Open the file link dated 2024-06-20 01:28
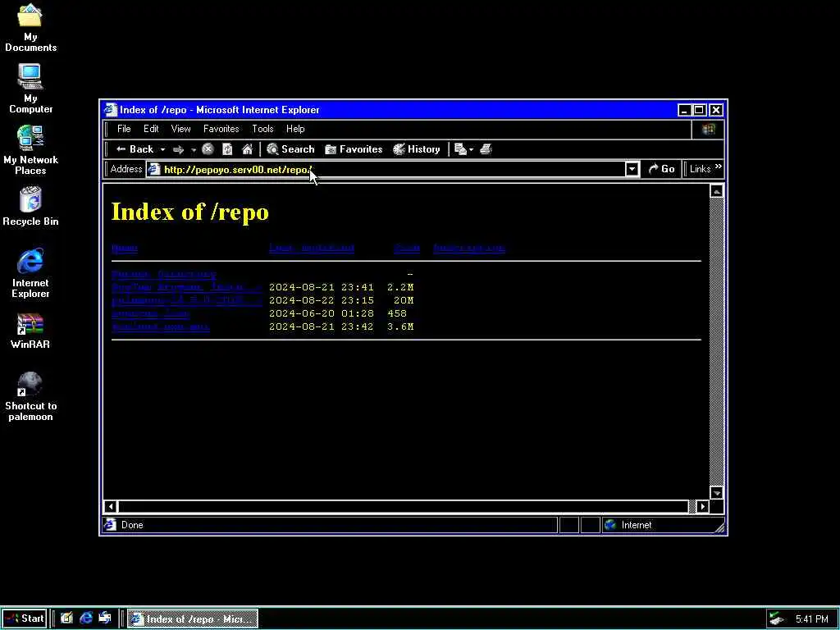Viewport: 840px width, 630px height. pos(151,313)
